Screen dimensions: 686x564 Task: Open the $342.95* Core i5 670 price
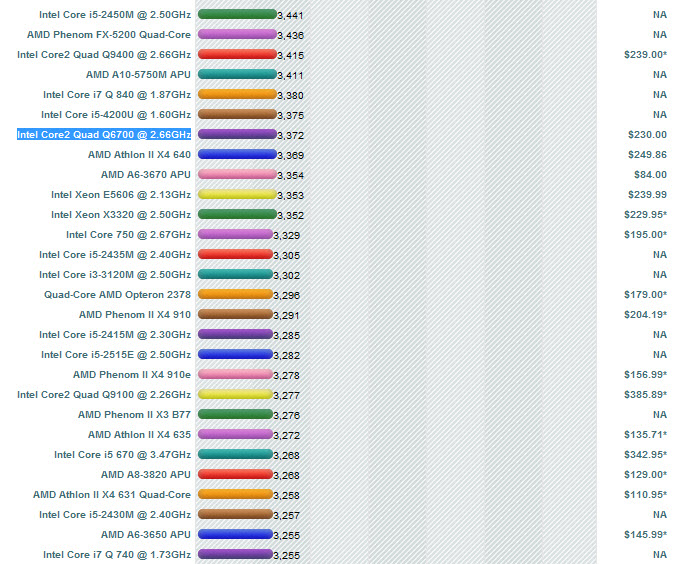[645, 455]
